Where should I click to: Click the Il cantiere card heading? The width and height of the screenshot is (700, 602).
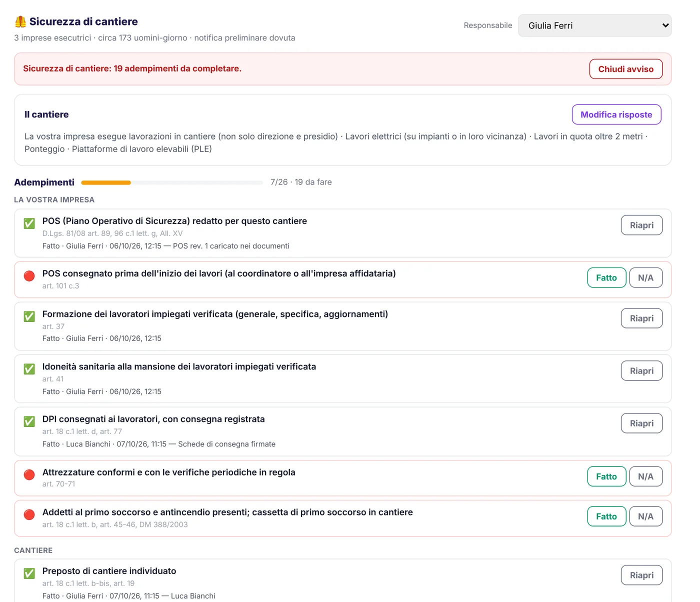click(x=46, y=114)
